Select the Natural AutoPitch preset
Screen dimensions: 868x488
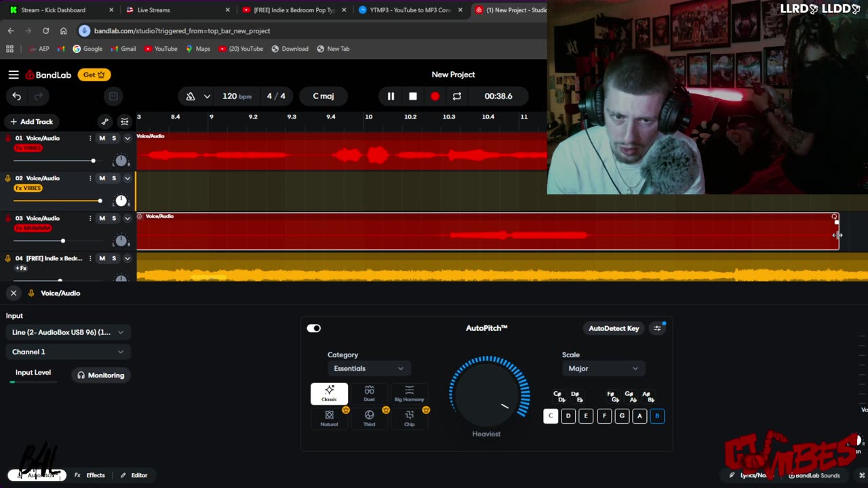coord(329,418)
